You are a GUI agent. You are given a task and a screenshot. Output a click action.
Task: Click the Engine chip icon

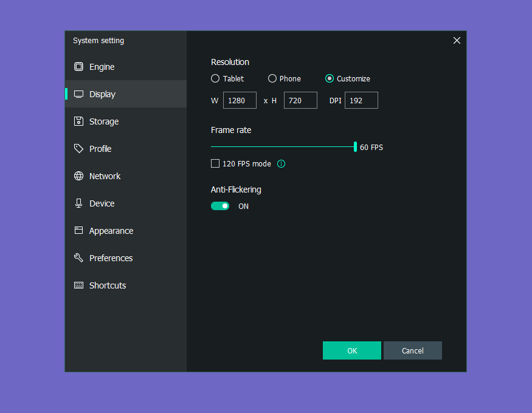pos(78,66)
